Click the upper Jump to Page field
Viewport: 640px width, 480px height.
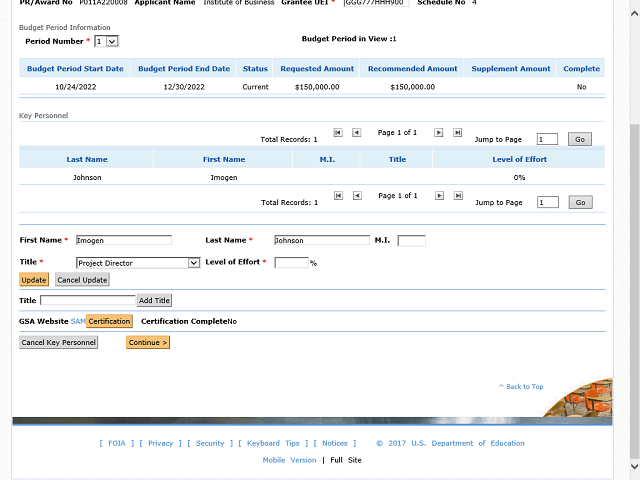coord(547,139)
